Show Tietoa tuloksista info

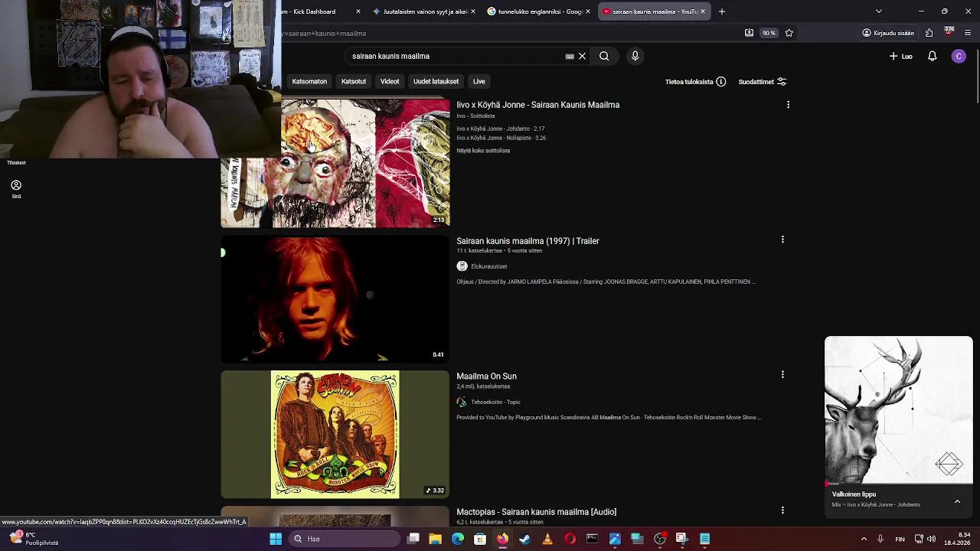click(x=695, y=82)
